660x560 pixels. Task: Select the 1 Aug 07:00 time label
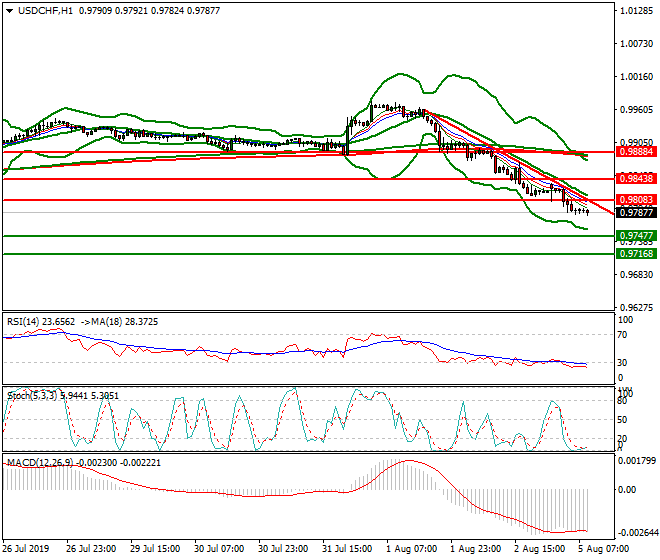411,549
